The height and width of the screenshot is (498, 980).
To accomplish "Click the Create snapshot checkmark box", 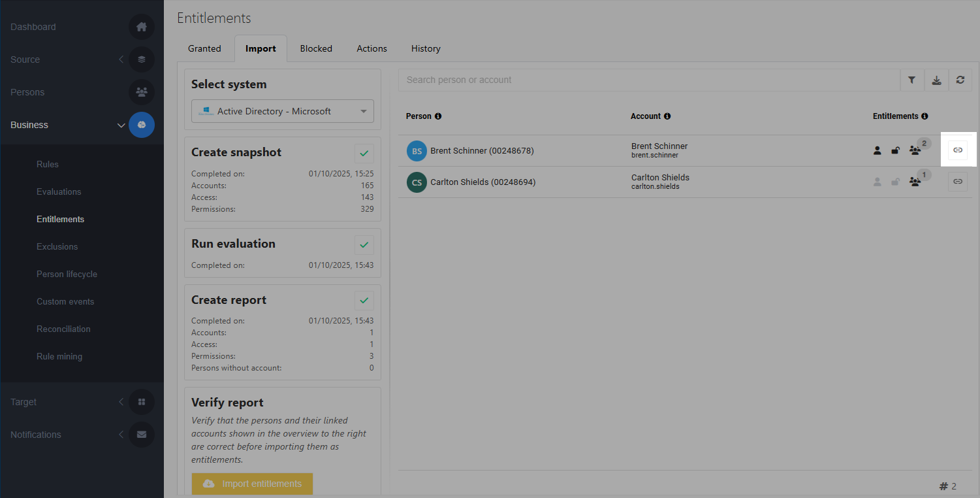I will coord(364,154).
